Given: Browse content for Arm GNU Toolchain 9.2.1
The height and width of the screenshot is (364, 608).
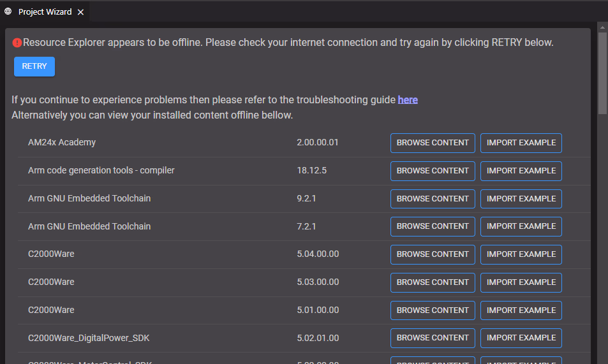Looking at the screenshot, I should (x=433, y=199).
